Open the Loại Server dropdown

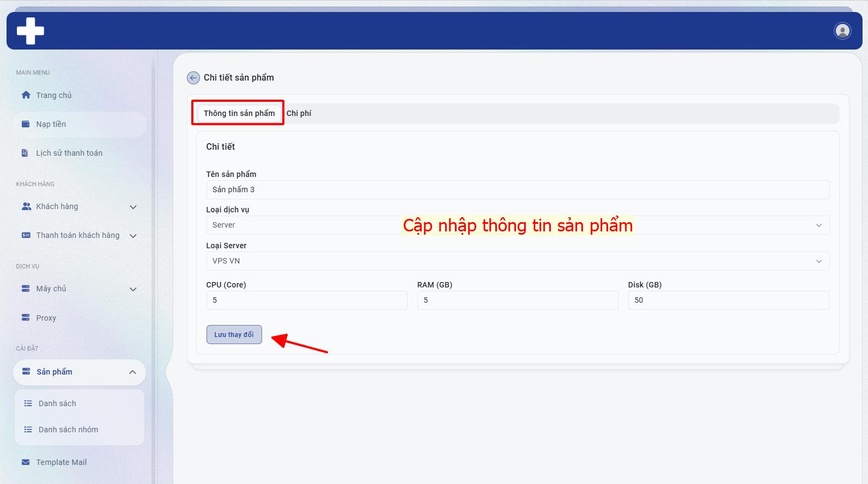tap(518, 261)
